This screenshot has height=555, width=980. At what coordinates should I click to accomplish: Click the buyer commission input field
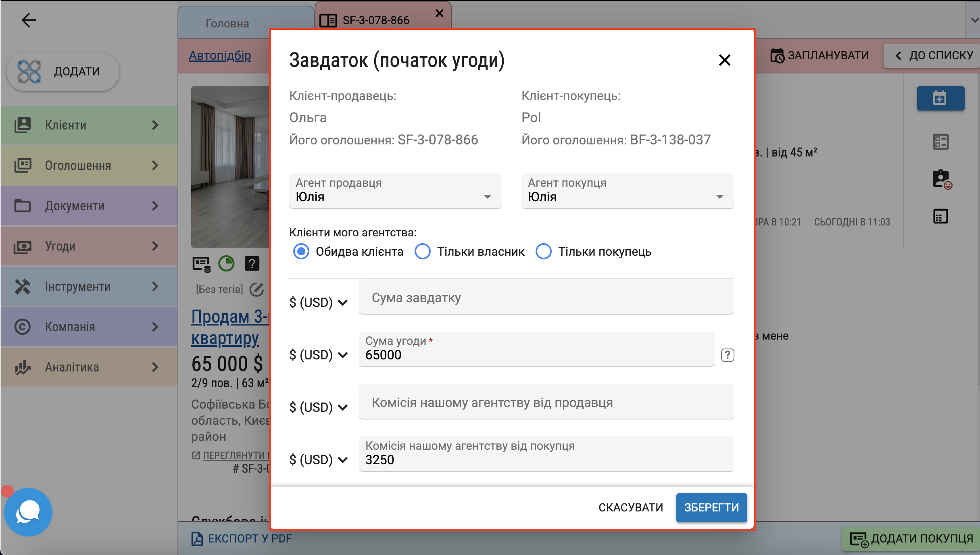coord(546,454)
